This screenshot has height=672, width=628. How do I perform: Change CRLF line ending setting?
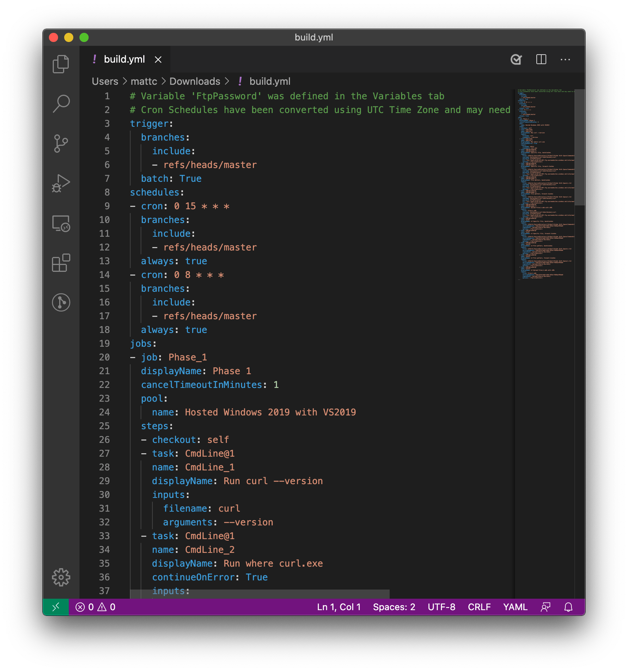(x=479, y=607)
